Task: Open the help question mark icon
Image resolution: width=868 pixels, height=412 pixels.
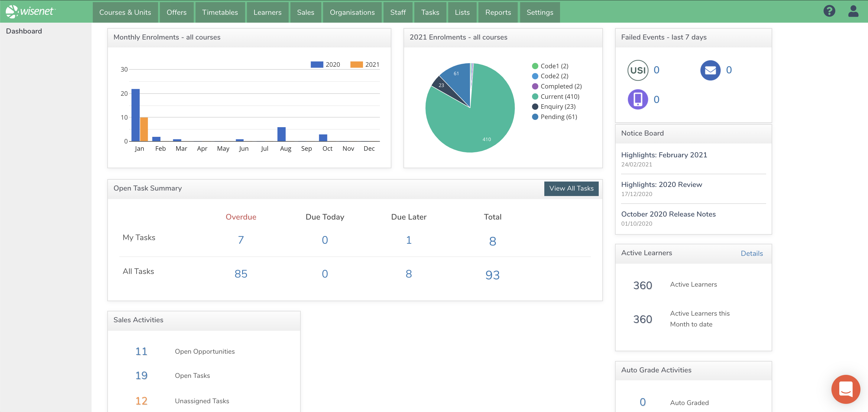Action: (x=829, y=11)
